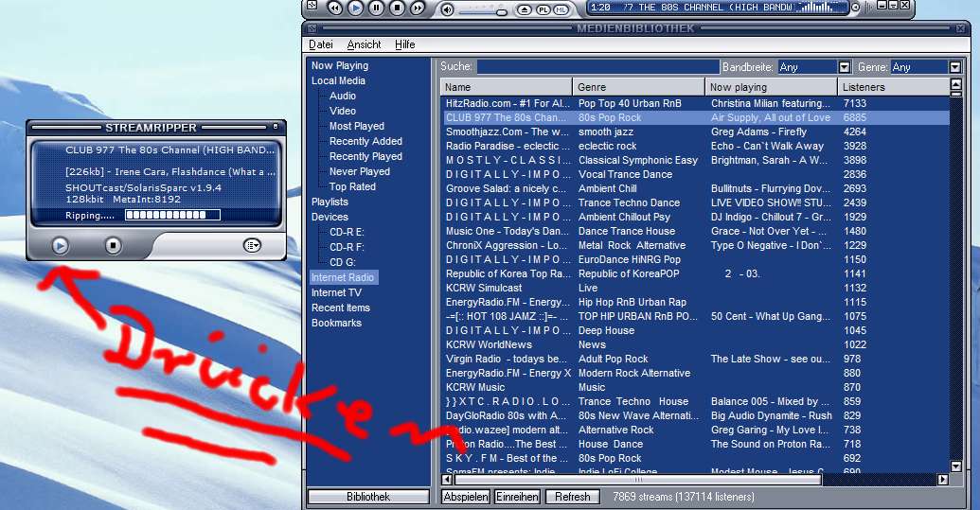
Task: Stop ripping in the Streamripper window
Action: (113, 246)
